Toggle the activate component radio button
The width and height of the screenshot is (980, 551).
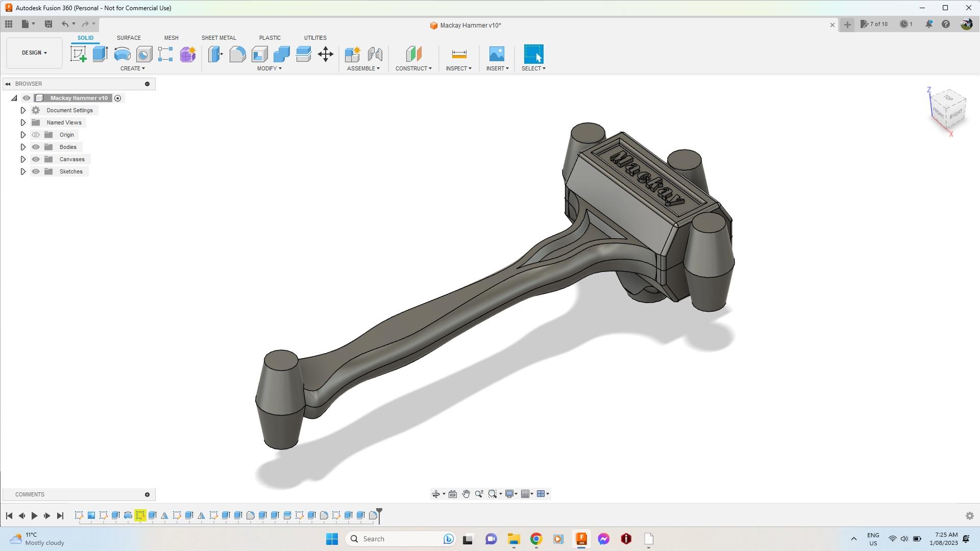118,98
